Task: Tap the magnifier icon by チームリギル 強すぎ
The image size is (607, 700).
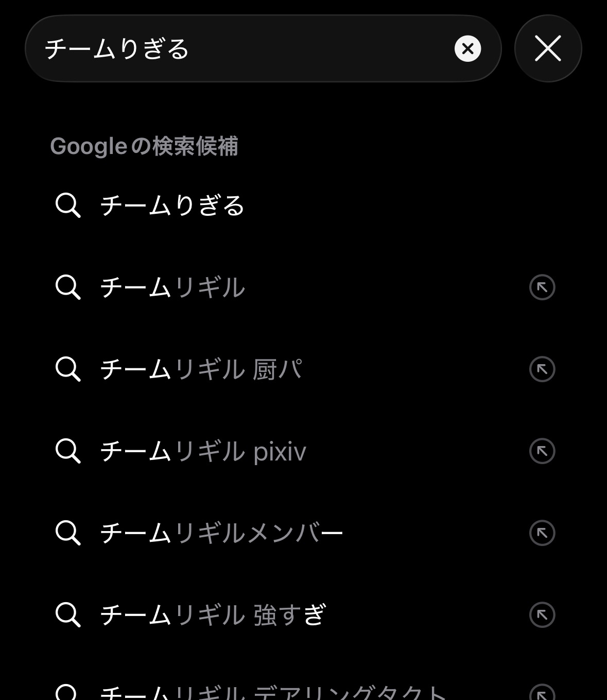Action: (68, 615)
